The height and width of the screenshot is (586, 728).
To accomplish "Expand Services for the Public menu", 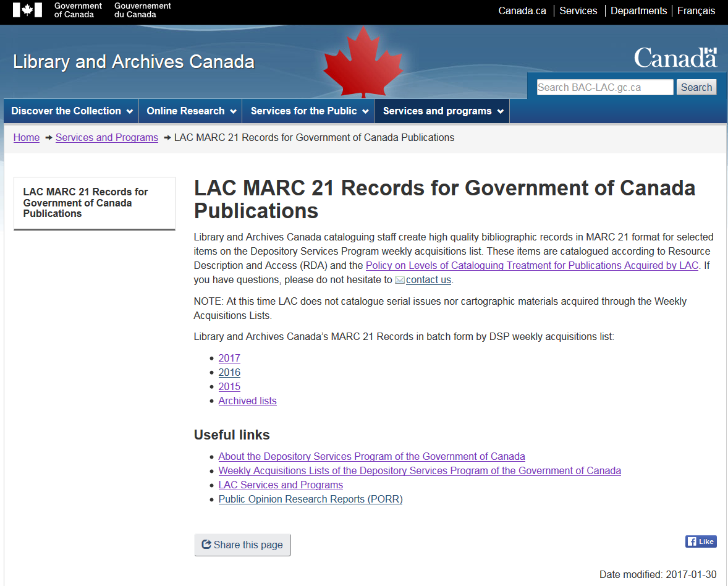I will (308, 111).
